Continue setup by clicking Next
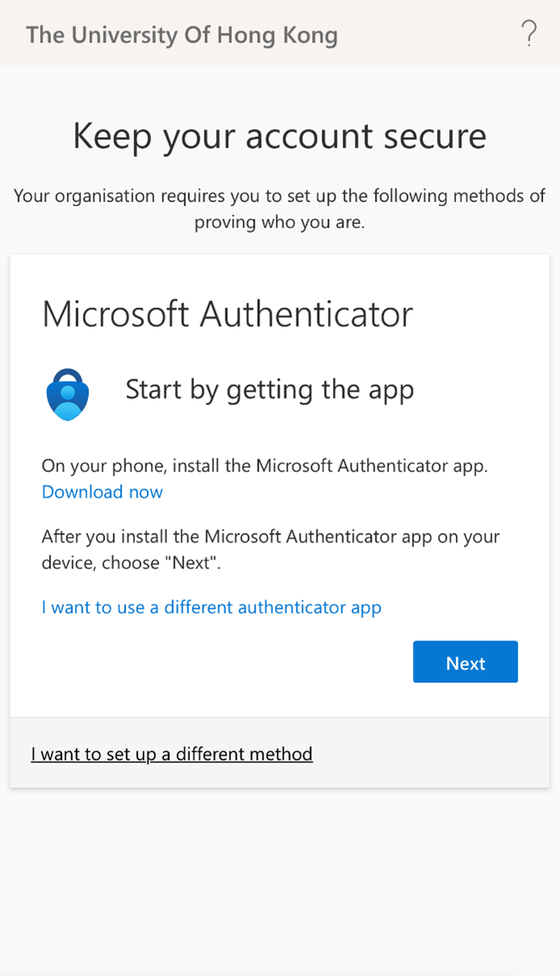This screenshot has width=560, height=976. [x=465, y=661]
